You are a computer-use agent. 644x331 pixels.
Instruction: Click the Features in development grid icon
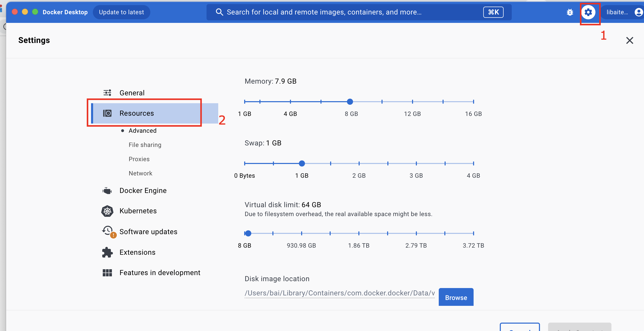tap(107, 273)
